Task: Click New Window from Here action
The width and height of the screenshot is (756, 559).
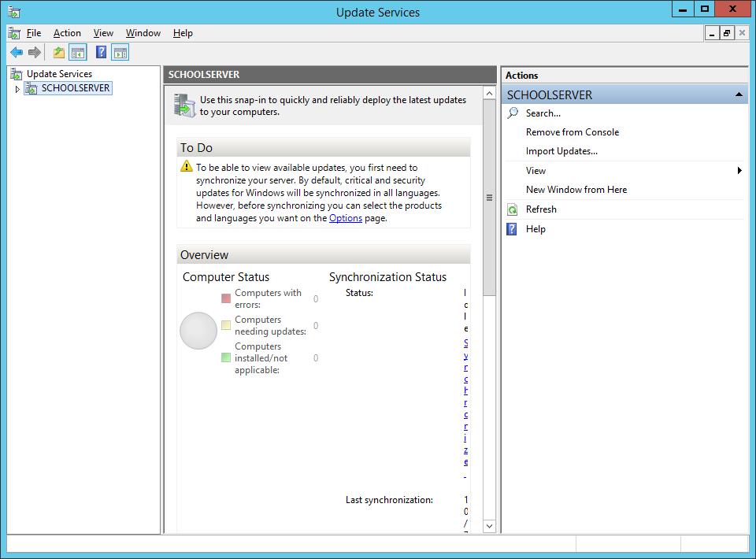Action: pos(576,190)
